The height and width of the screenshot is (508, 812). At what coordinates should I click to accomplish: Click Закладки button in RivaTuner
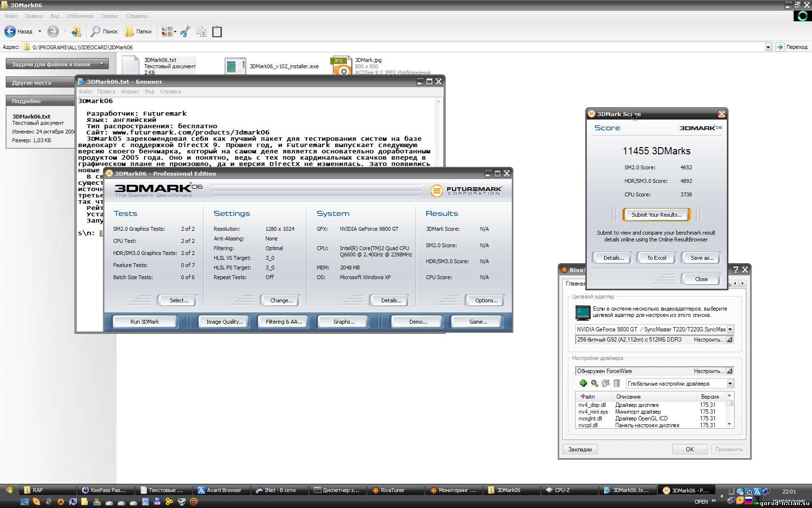point(580,449)
